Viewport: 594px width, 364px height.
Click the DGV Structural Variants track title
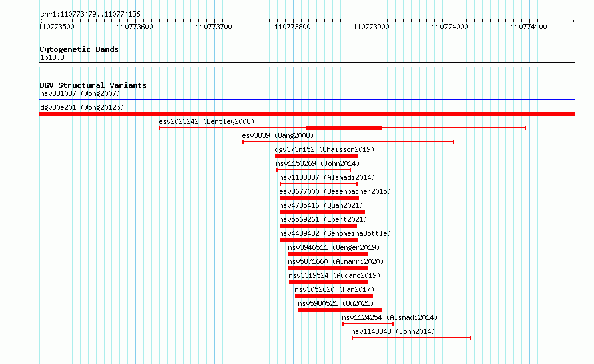pyautogui.click(x=93, y=85)
